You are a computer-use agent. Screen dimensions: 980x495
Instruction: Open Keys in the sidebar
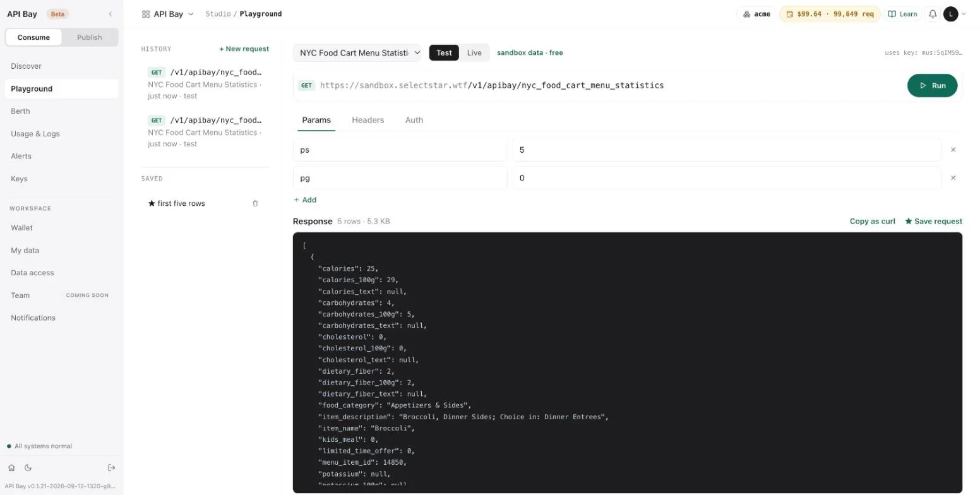click(61, 179)
